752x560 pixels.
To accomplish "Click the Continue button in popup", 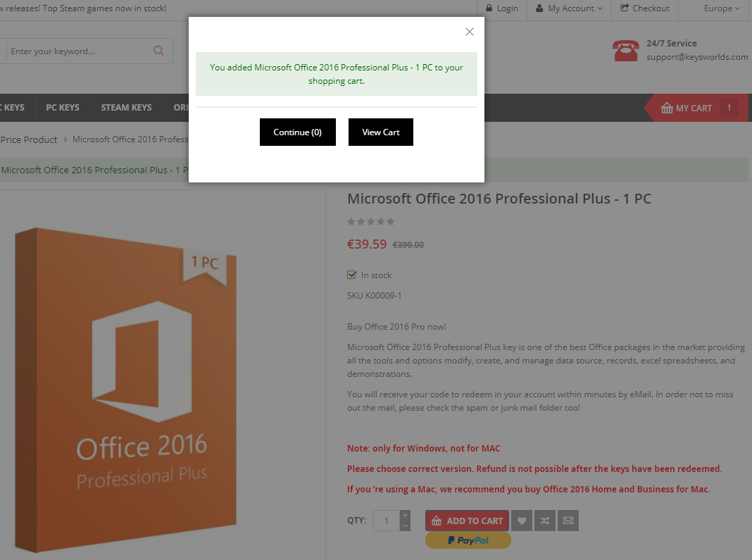I will pos(297,132).
